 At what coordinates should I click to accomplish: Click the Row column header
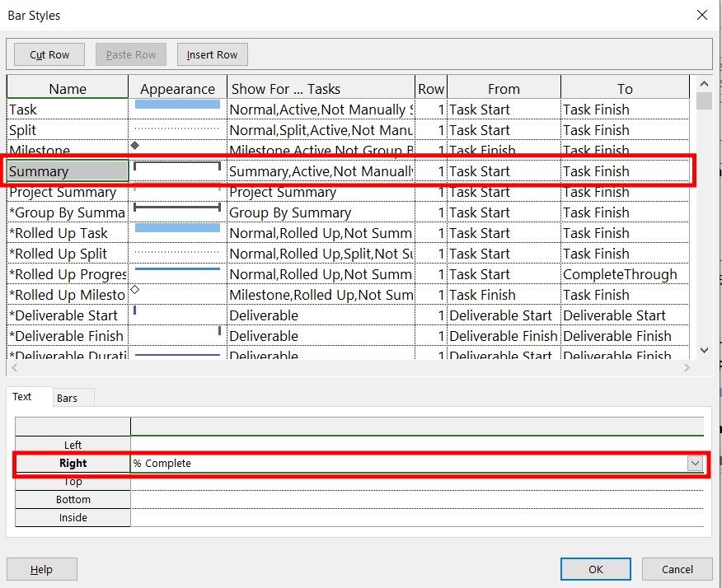coord(431,88)
